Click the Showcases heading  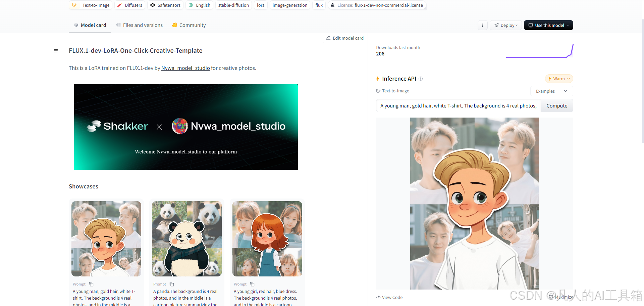pos(84,186)
